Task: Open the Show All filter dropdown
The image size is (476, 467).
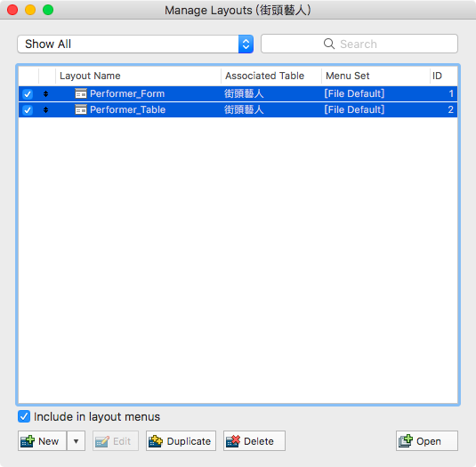Action: point(135,44)
